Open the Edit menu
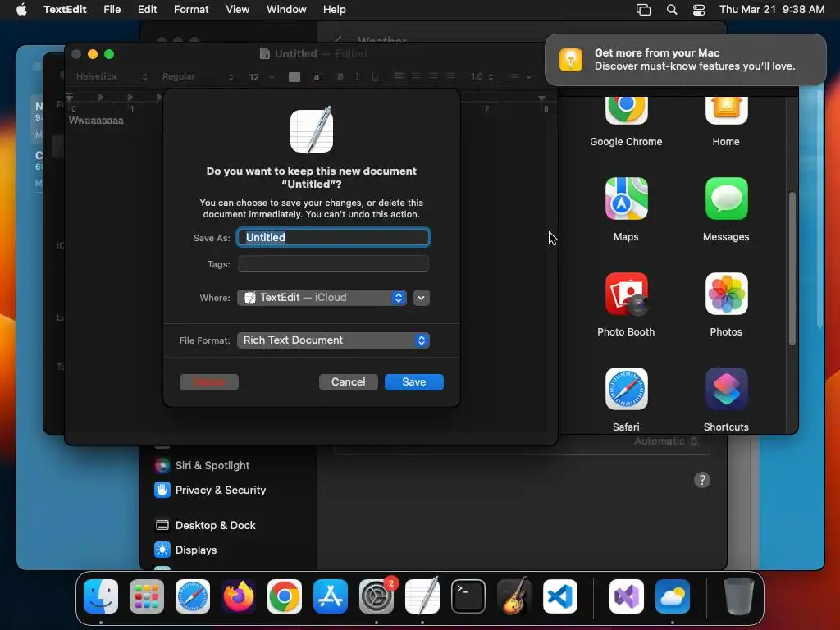840x630 pixels. click(148, 10)
